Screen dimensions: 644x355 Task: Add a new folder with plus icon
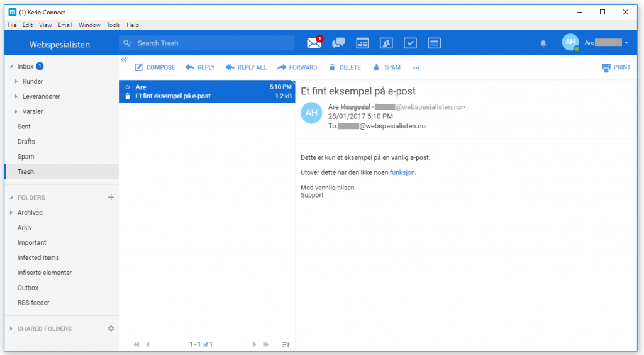click(x=111, y=198)
